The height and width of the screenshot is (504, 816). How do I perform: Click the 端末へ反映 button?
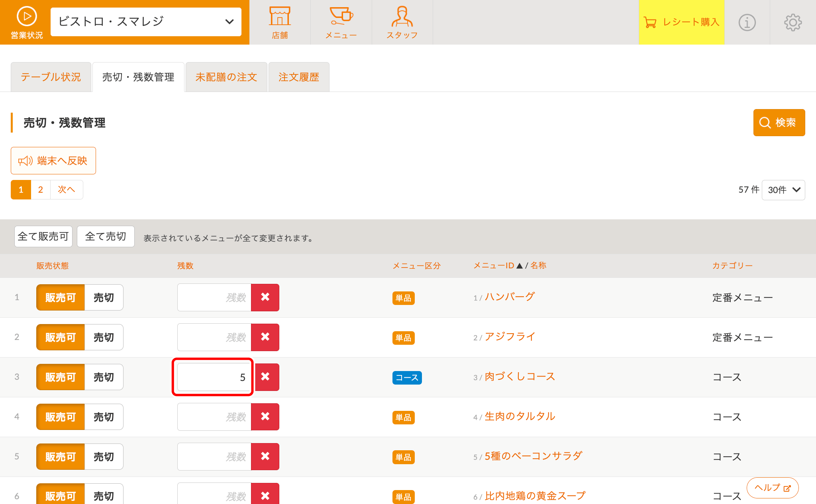click(53, 161)
